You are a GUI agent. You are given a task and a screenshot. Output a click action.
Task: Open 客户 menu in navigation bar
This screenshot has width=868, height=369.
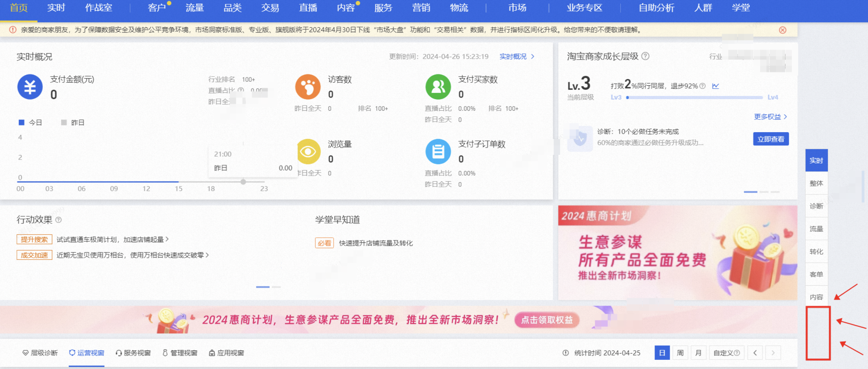pos(157,8)
